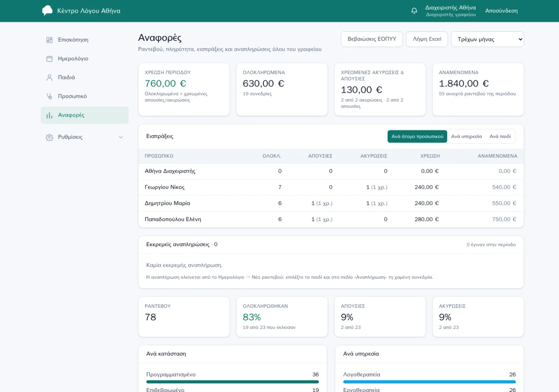Go to Επισκόπηση in the sidebar
Image resolution: width=559 pixels, height=392 pixels.
[x=85, y=40]
